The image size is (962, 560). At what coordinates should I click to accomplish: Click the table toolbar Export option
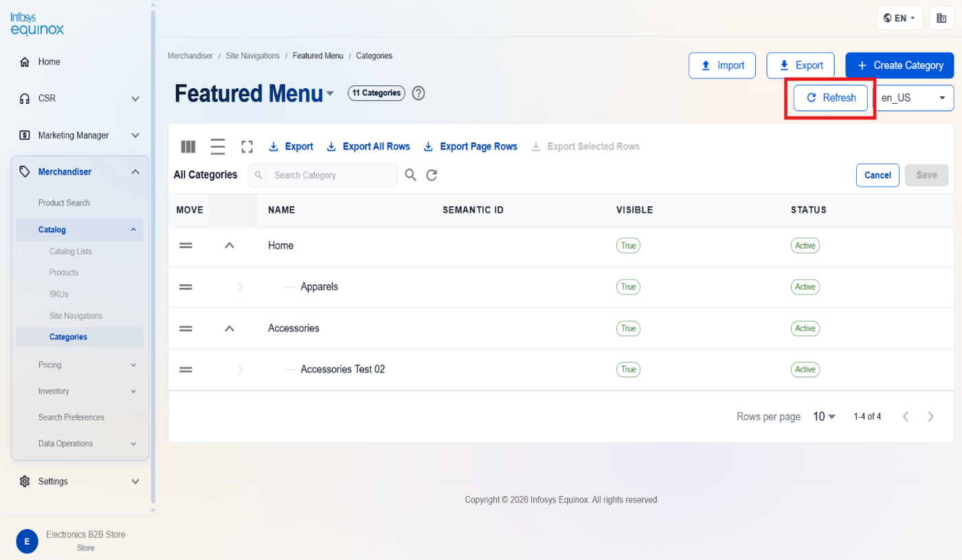(x=291, y=146)
